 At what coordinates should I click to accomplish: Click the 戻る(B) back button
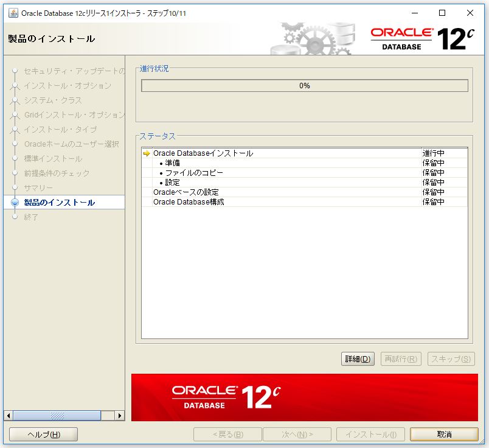227,434
